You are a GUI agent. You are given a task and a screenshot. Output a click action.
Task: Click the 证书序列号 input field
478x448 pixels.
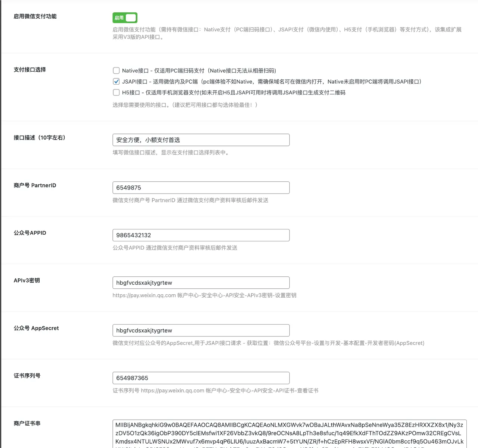coord(201,378)
